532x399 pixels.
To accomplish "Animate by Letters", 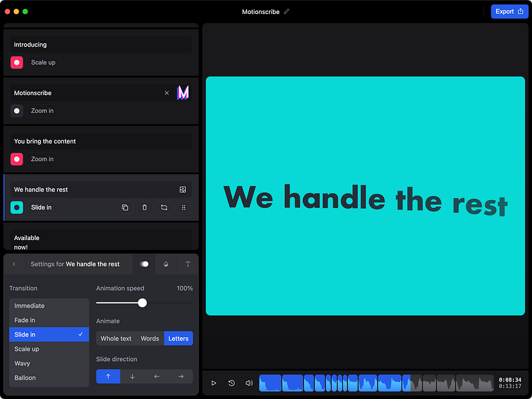I will (178, 338).
